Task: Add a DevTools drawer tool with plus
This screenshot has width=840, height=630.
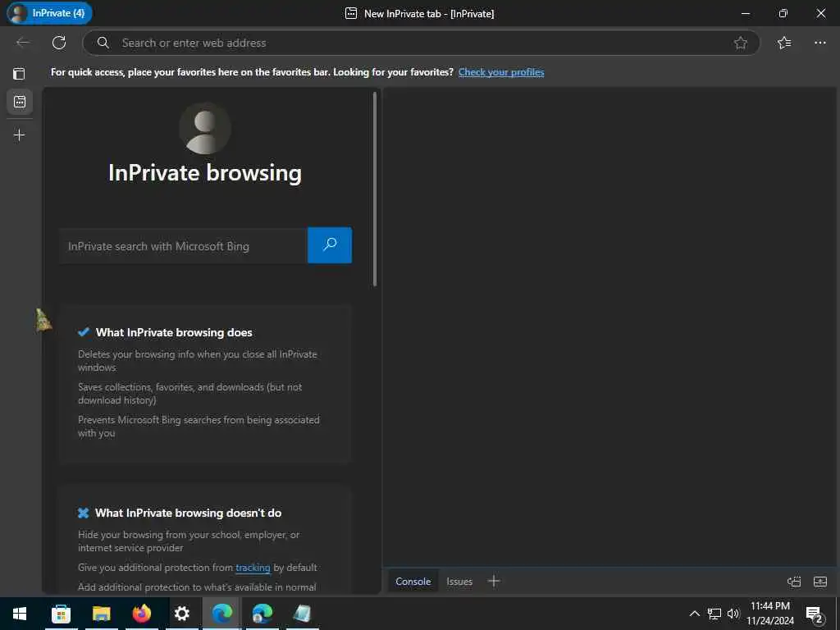Action: pyautogui.click(x=494, y=582)
